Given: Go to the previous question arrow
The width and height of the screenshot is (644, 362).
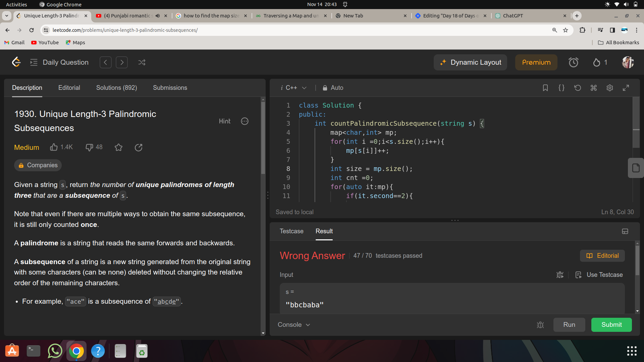Looking at the screenshot, I should [105, 62].
